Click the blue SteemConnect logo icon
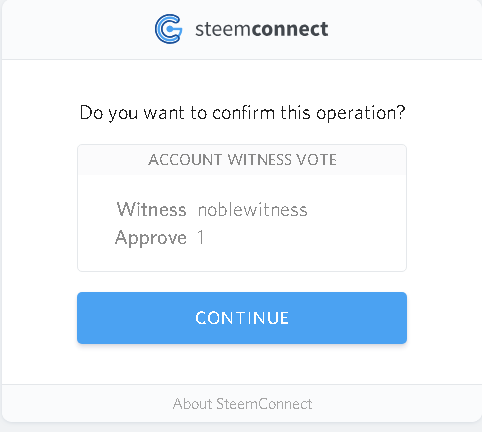This screenshot has height=432, width=482. [169, 29]
